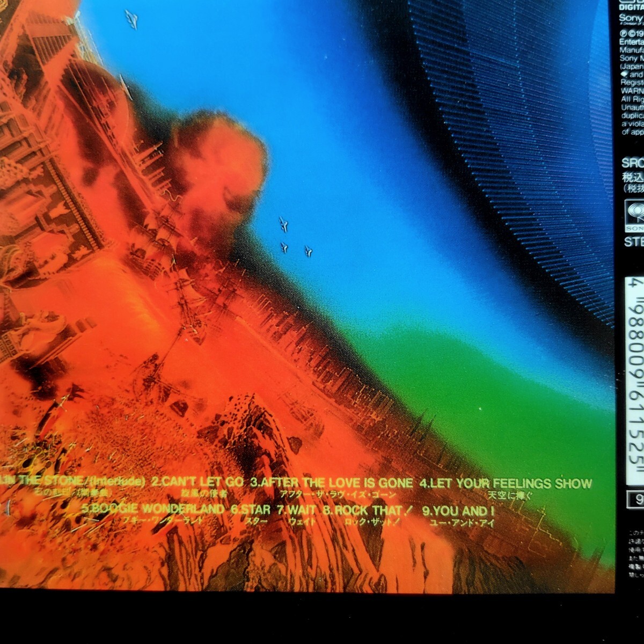644x644 pixels.
Task: Click the "SRC" catalog number text
Action: pyautogui.click(x=632, y=163)
